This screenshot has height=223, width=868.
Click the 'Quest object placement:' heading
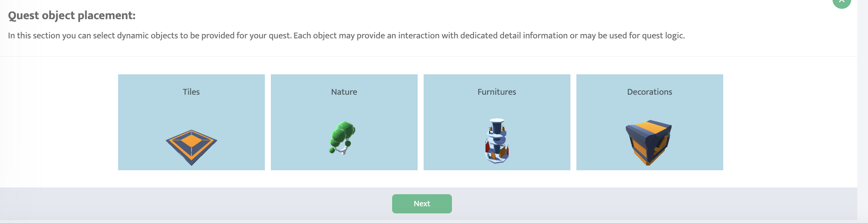[x=72, y=16]
